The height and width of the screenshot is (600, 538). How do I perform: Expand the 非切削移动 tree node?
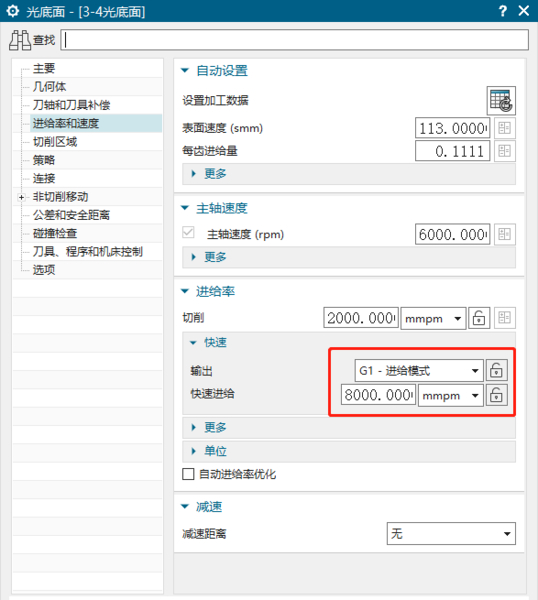pyautogui.click(x=21, y=197)
